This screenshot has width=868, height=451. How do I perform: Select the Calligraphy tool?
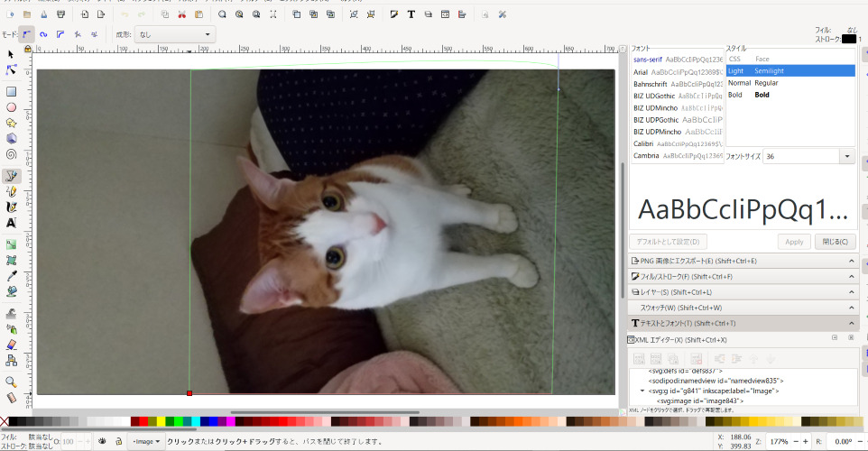(x=11, y=207)
